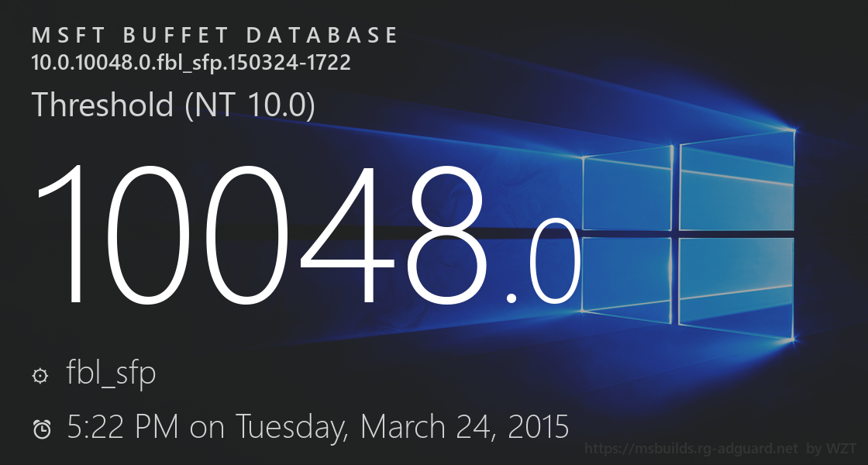Open the msbuilds.rg-adguard.net URL
The image size is (868, 465).
[x=691, y=449]
